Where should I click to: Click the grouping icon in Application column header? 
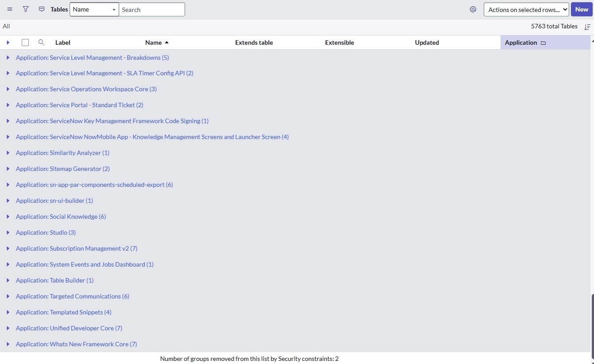click(543, 43)
